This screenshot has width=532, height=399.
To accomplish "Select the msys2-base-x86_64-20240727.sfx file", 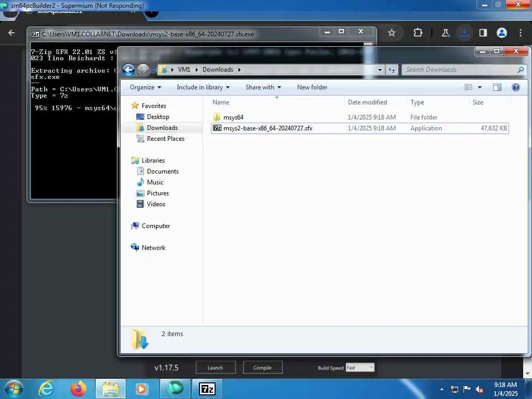I will pyautogui.click(x=360, y=128).
